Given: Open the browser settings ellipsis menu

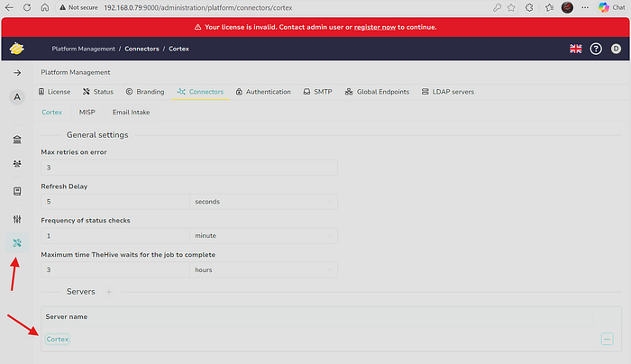Looking at the screenshot, I should tap(585, 7).
